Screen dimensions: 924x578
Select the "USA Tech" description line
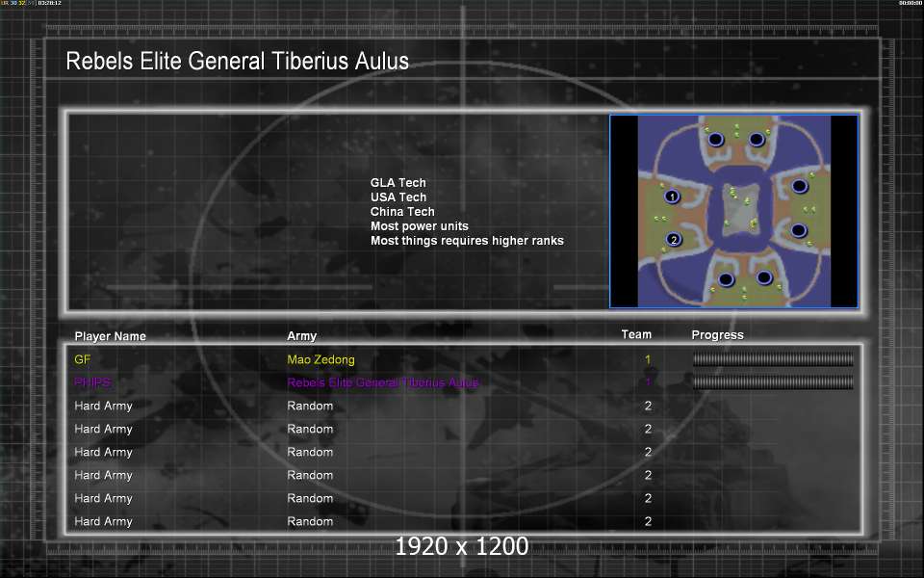coord(398,197)
